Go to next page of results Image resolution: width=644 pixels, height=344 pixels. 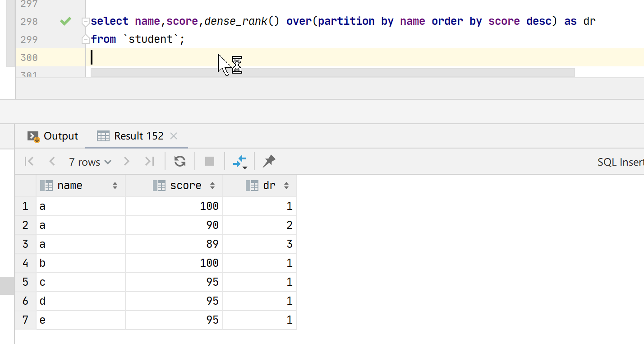[x=127, y=162]
